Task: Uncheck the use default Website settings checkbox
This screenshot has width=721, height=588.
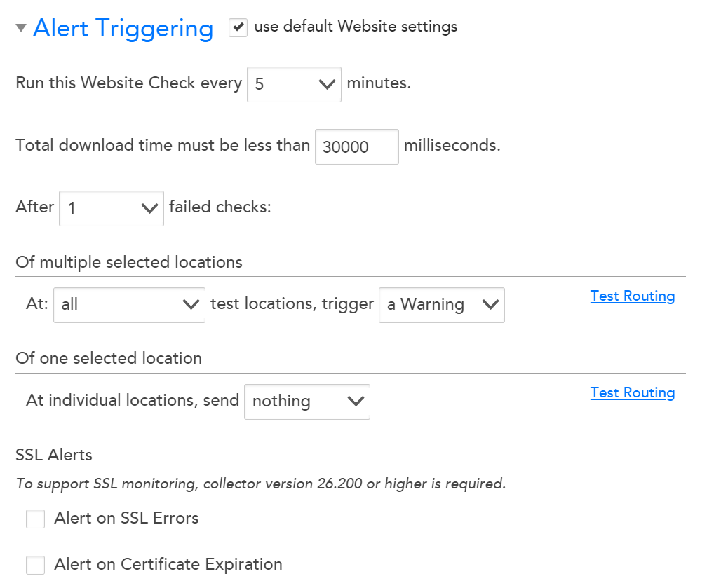Action: click(238, 27)
